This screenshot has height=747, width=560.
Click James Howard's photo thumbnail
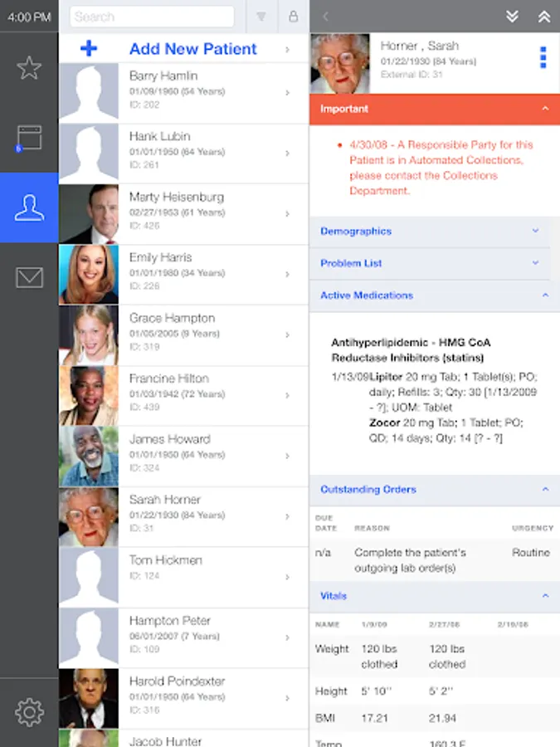(x=89, y=456)
